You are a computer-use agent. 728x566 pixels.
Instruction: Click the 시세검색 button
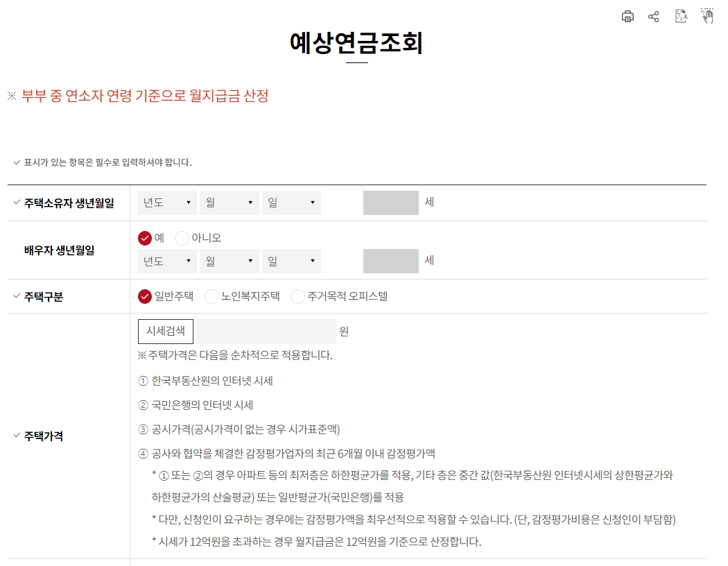pyautogui.click(x=165, y=331)
